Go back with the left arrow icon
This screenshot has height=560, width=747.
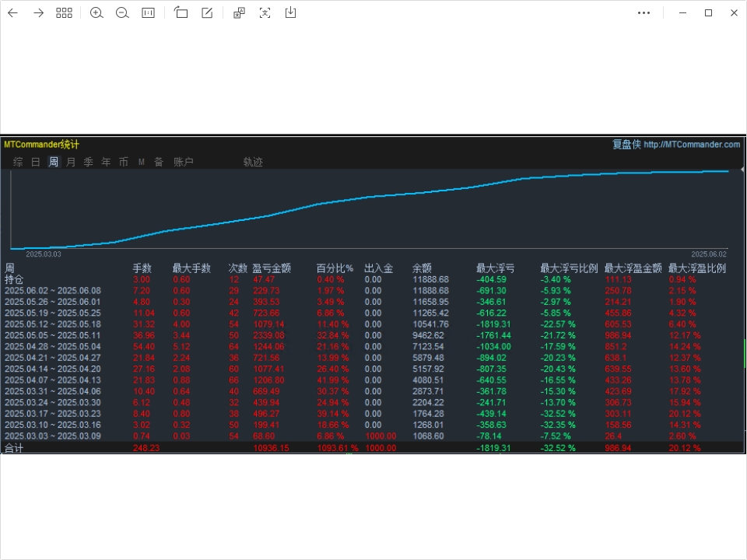[x=13, y=13]
